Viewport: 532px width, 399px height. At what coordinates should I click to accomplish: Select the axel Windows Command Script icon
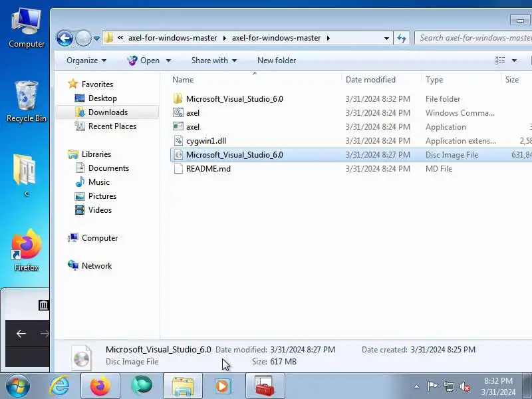(178, 112)
